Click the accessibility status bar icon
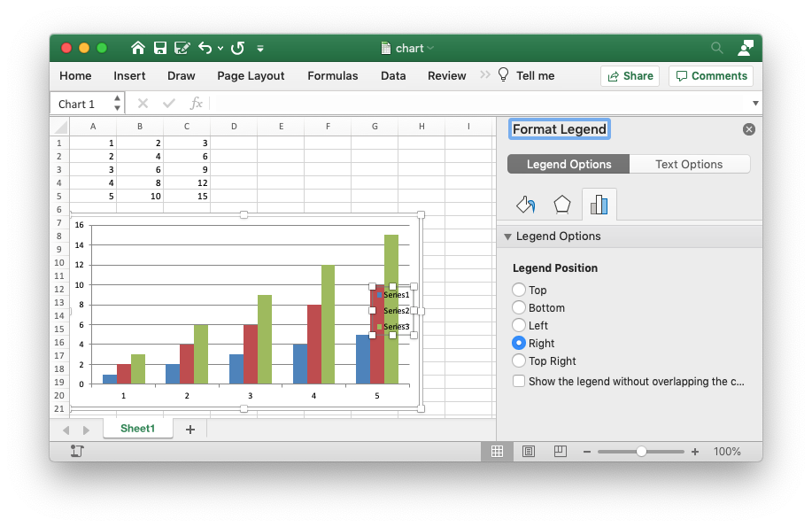The height and width of the screenshot is (527, 812). click(77, 452)
